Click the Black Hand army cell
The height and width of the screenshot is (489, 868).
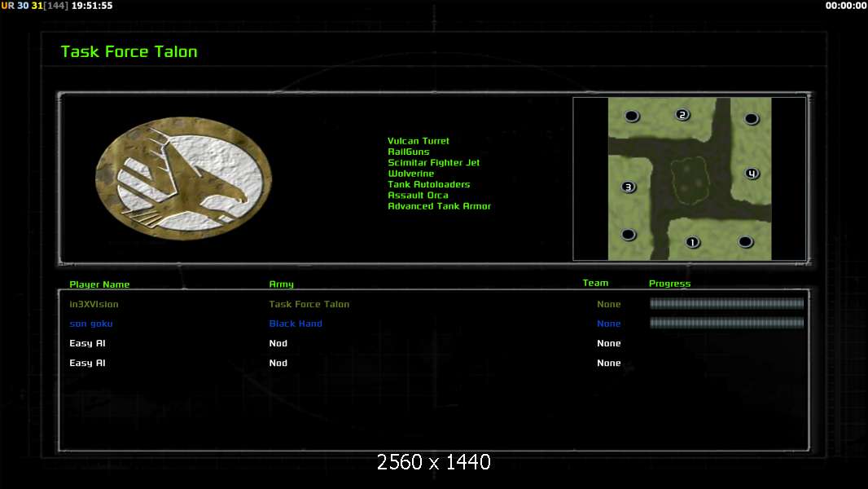(x=295, y=324)
